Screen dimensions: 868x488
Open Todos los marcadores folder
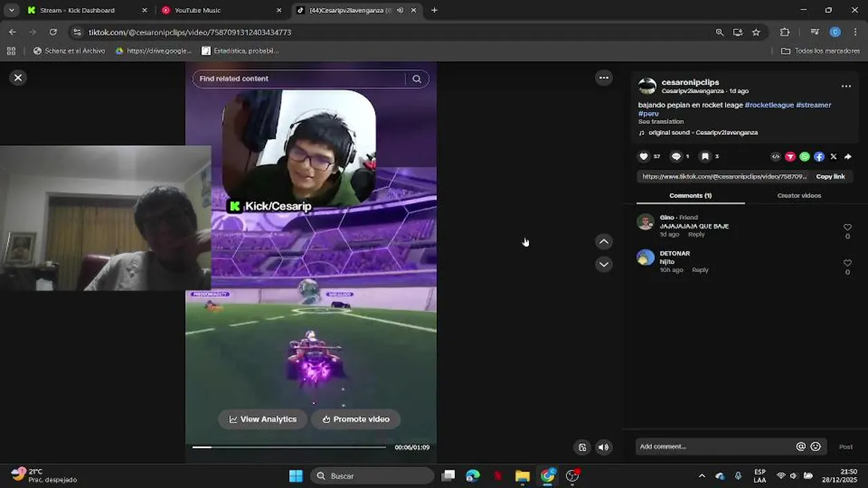click(821, 51)
